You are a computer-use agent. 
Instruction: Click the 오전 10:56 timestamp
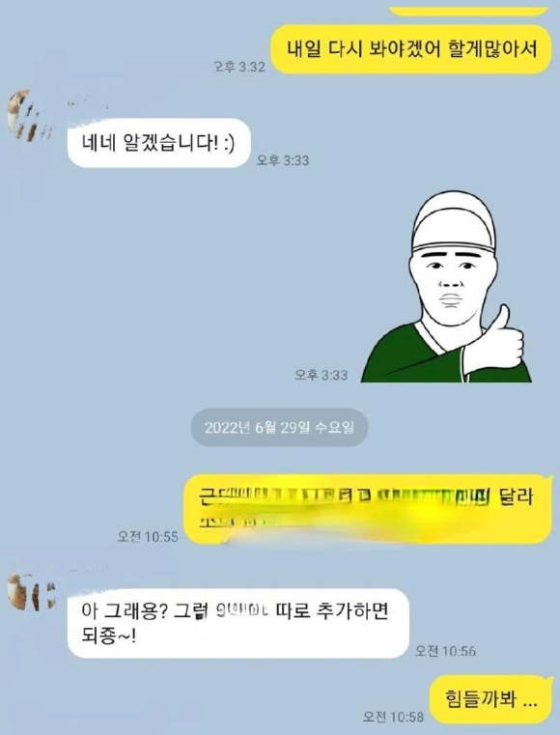tap(445, 651)
